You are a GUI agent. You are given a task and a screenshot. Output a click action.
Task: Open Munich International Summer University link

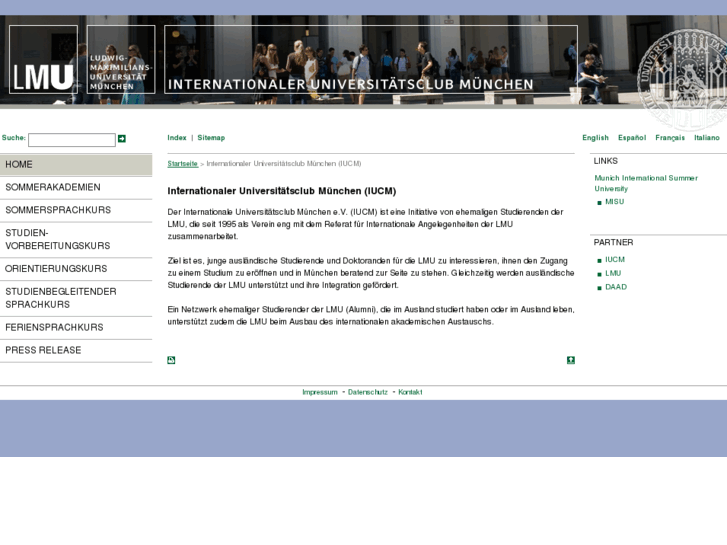pyautogui.click(x=646, y=183)
